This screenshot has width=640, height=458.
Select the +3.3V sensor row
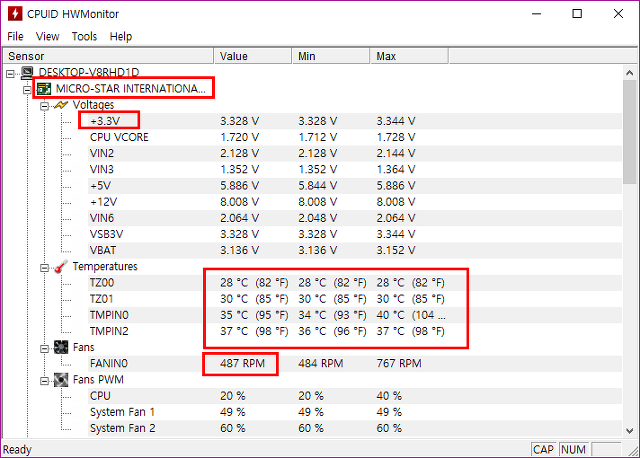(354, 121)
